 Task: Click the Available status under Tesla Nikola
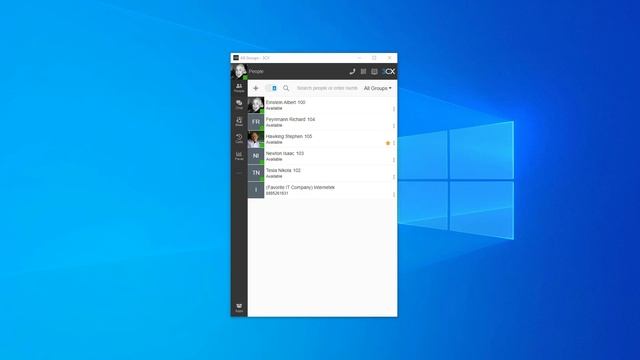pos(274,176)
